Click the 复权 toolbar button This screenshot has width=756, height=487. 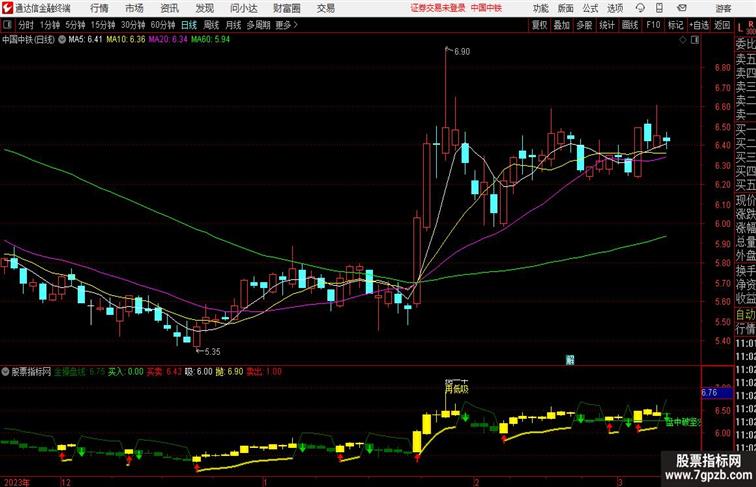pyautogui.click(x=540, y=25)
